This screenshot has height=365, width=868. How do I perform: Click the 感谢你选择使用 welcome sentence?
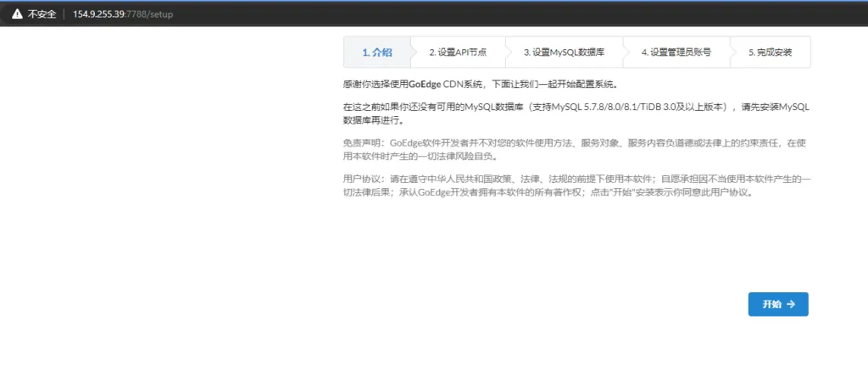[x=376, y=85]
